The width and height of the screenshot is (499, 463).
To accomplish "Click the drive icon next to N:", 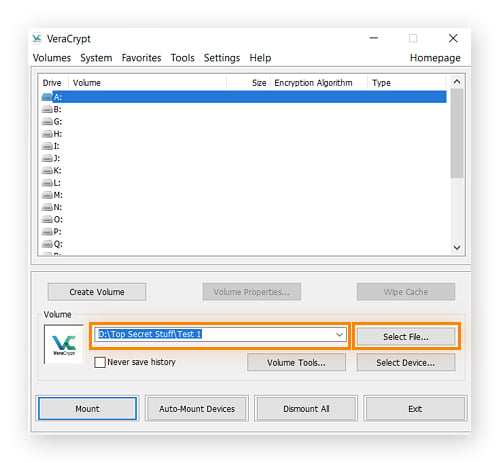I will (x=47, y=207).
